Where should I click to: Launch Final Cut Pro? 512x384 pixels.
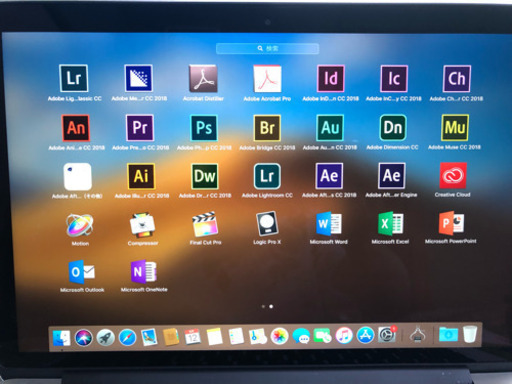(x=205, y=225)
